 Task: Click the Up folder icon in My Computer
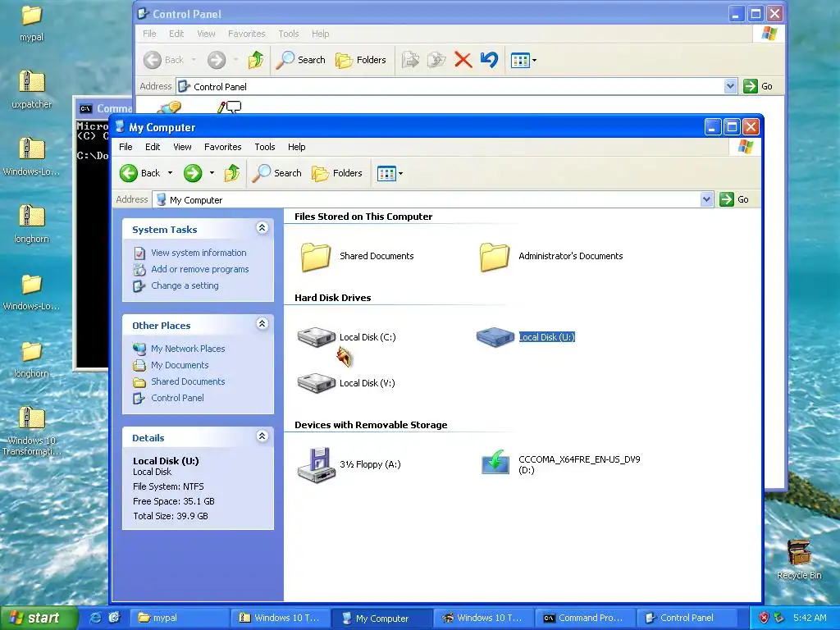231,173
